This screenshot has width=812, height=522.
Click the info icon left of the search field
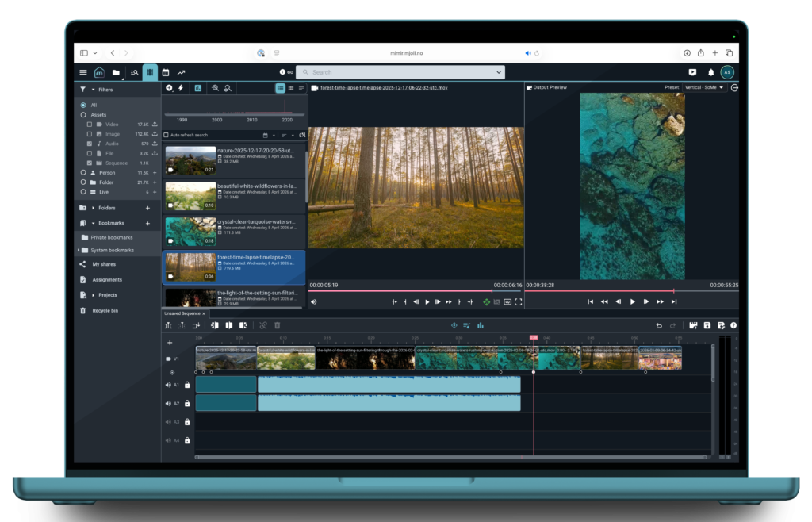[x=282, y=72]
